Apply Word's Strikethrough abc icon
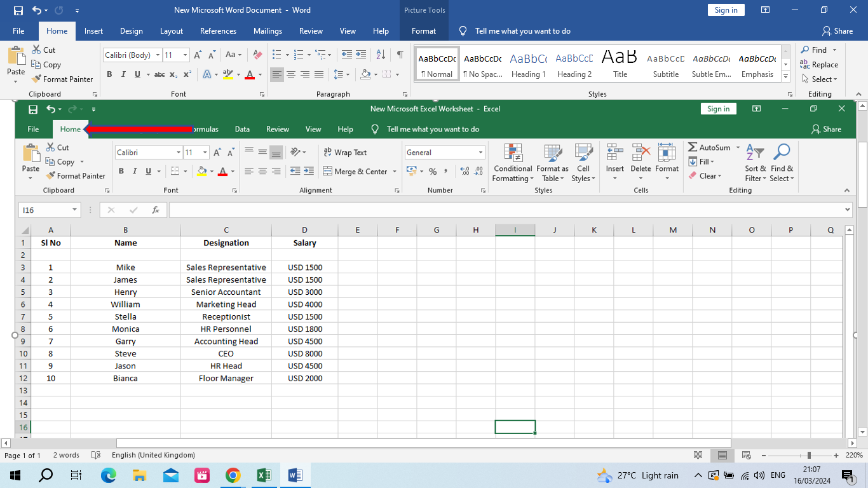 pos(159,74)
